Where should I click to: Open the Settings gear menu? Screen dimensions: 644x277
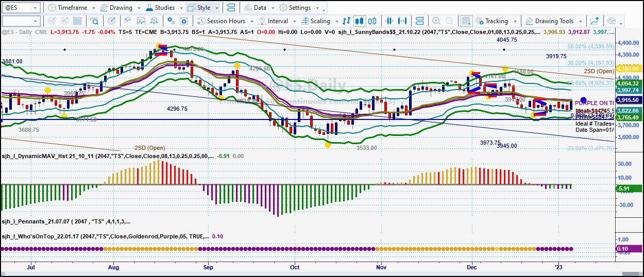[295, 8]
